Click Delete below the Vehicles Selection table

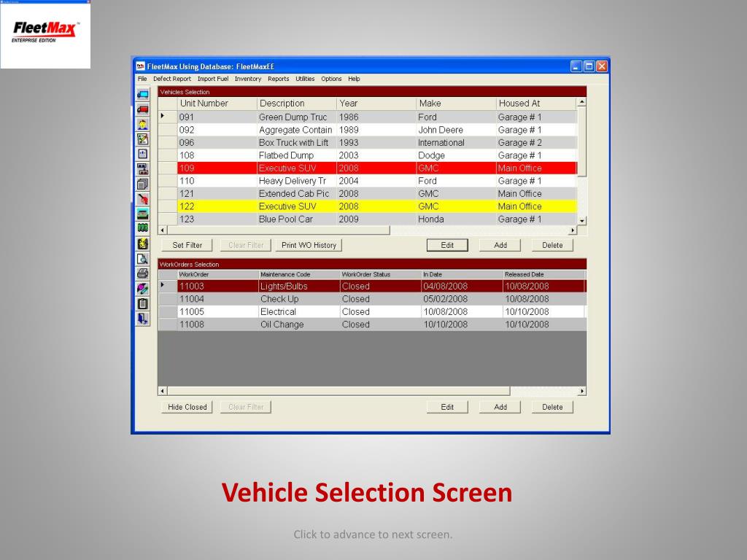[552, 245]
